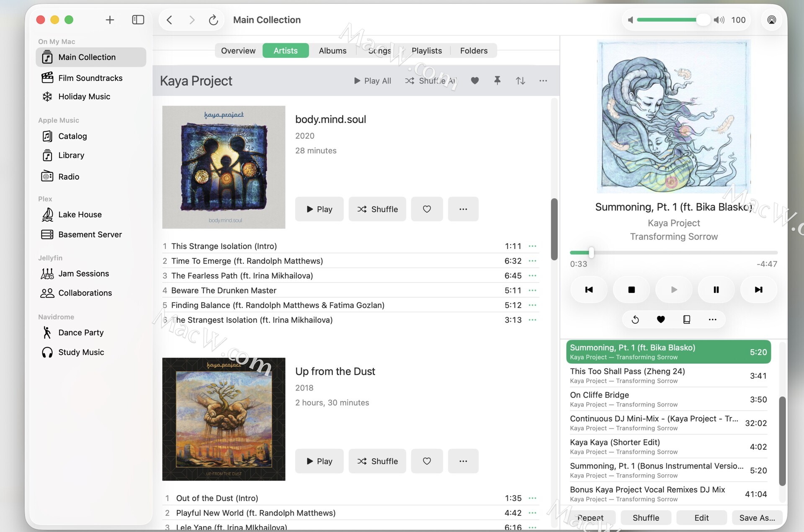Viewport: 804px width, 532px height.
Task: Open Dance Party in Navidrome
Action: [x=91, y=333]
